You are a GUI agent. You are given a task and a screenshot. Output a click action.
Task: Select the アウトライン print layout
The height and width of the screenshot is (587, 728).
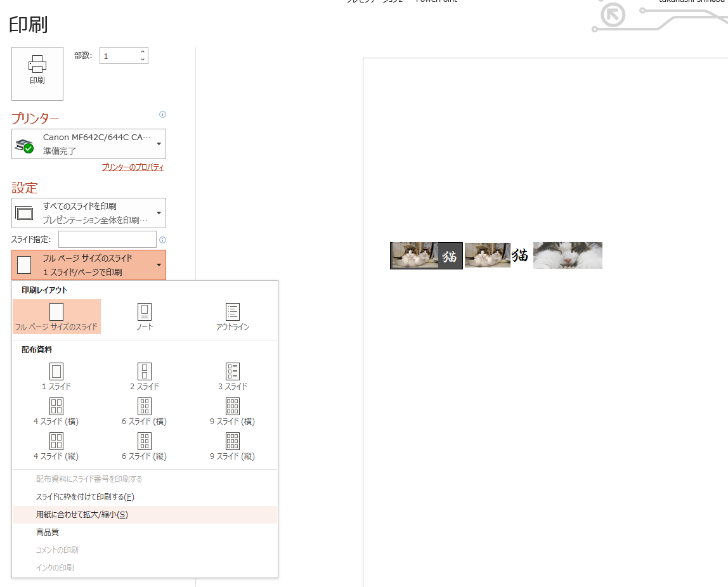tap(233, 316)
